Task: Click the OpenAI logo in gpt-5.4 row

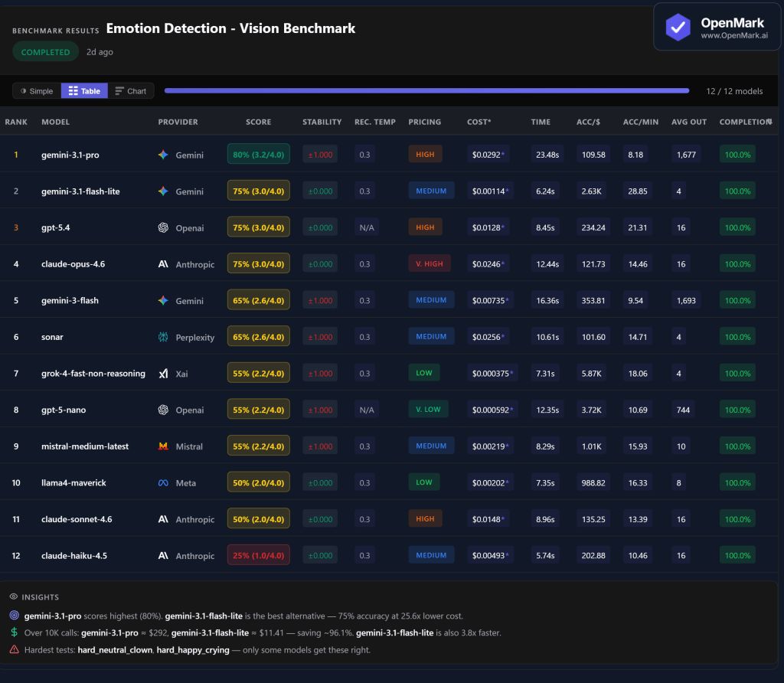Action: pos(163,227)
